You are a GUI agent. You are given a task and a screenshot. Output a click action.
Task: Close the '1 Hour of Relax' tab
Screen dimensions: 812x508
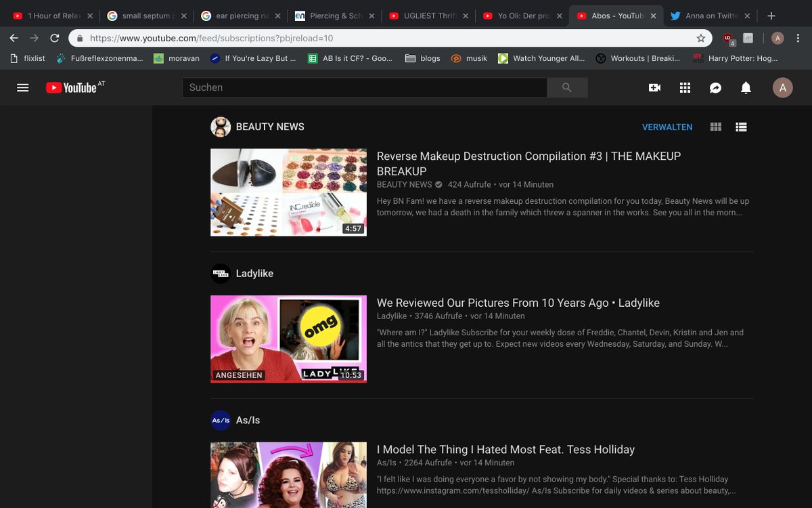tap(90, 16)
